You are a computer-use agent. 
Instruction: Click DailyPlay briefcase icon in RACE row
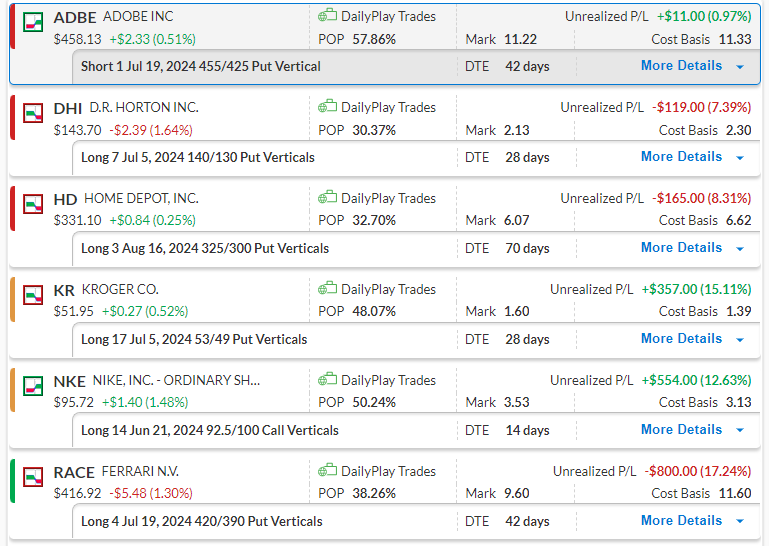[x=327, y=470]
